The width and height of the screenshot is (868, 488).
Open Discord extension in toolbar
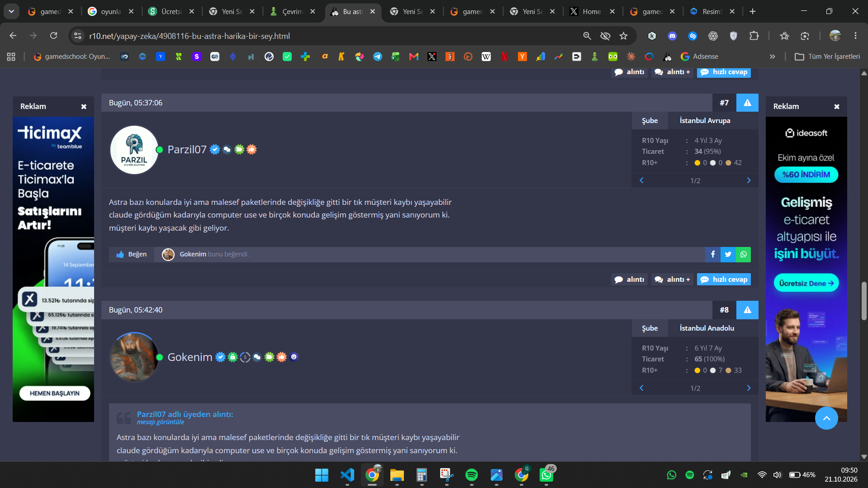coord(672,36)
